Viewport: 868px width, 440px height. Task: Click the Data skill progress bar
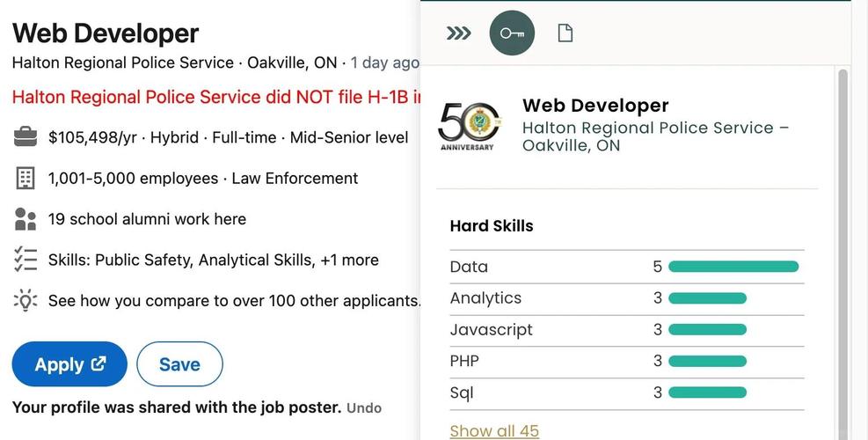tap(733, 267)
